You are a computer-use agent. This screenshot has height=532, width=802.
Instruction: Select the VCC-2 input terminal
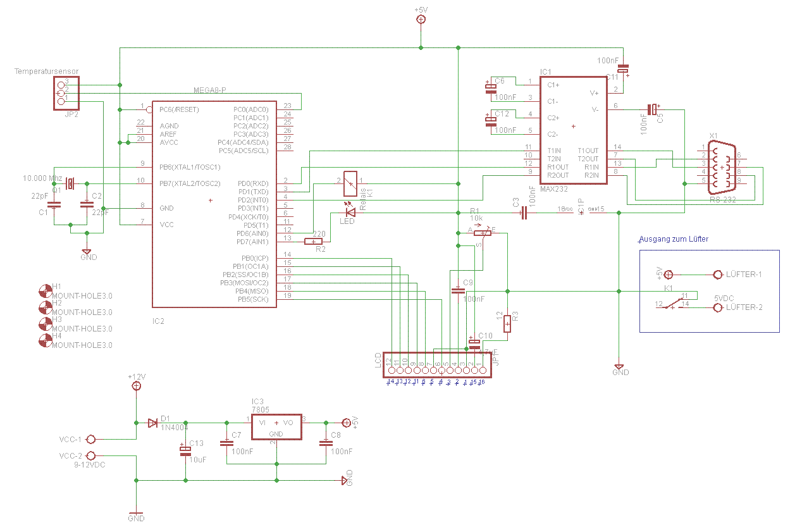click(90, 455)
